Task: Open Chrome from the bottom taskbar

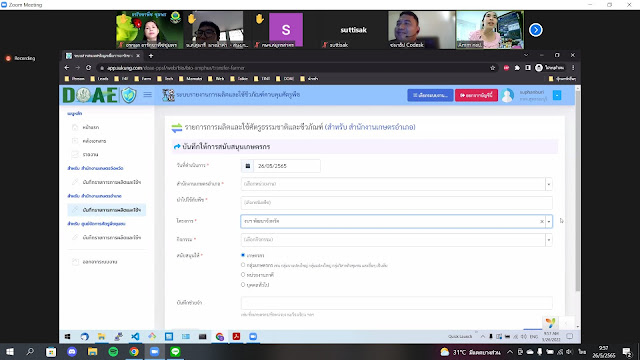Action: click(134, 352)
